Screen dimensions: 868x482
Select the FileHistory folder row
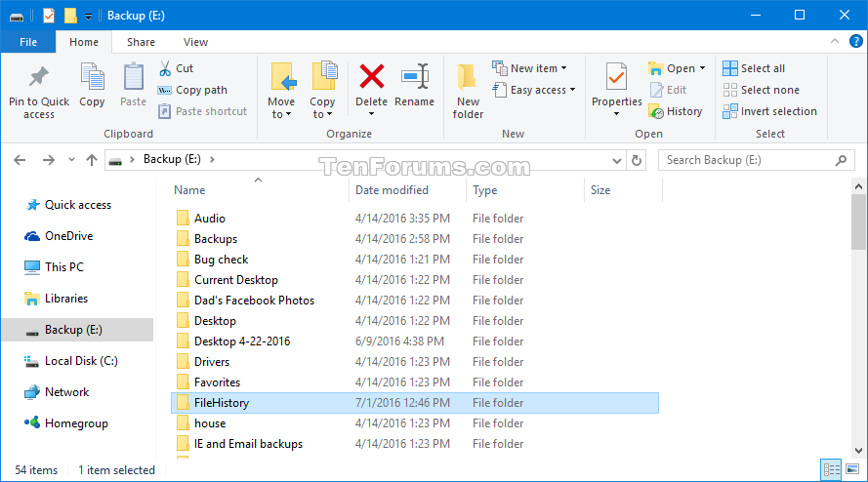pos(415,403)
